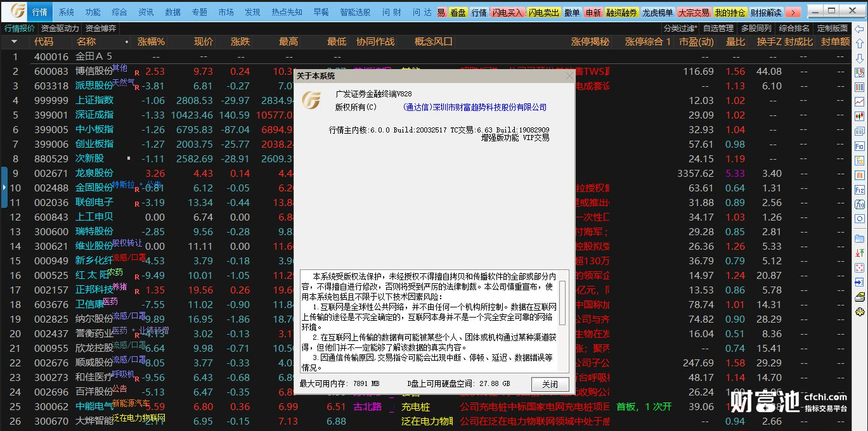Image resolution: width=868 pixels, height=431 pixels.
Task: Click the up arrow icon in right sidebar
Action: coord(860,43)
